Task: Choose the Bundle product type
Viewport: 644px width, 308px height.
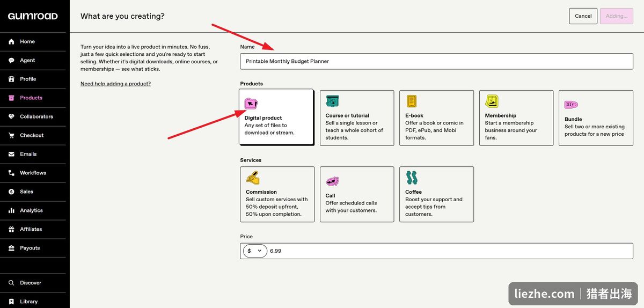Action: (x=596, y=118)
